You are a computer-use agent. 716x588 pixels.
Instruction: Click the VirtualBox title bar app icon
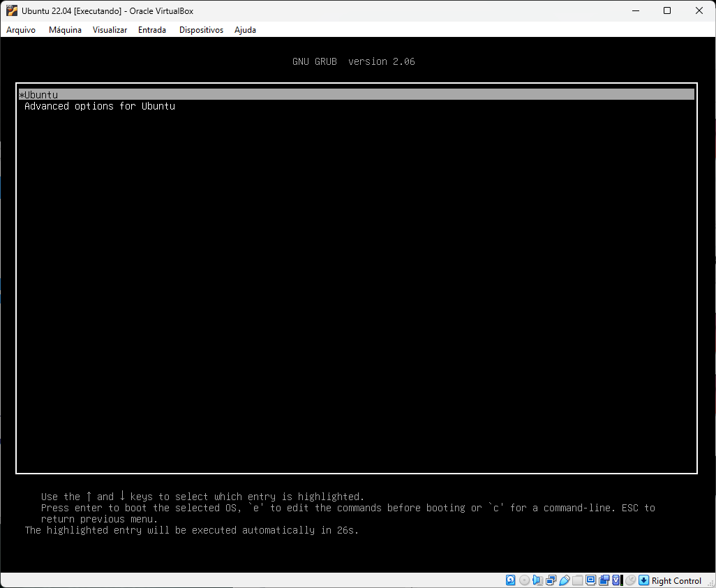point(12,11)
